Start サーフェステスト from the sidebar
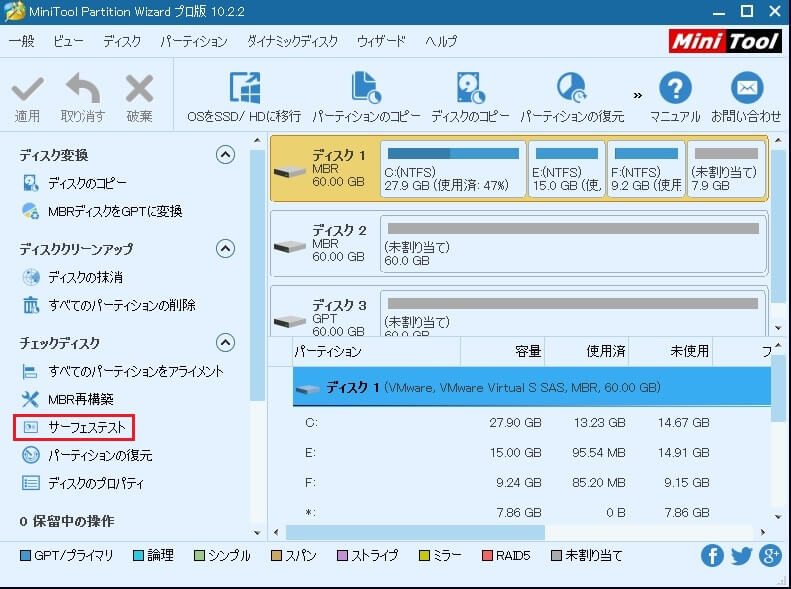The width and height of the screenshot is (791, 589). point(87,428)
